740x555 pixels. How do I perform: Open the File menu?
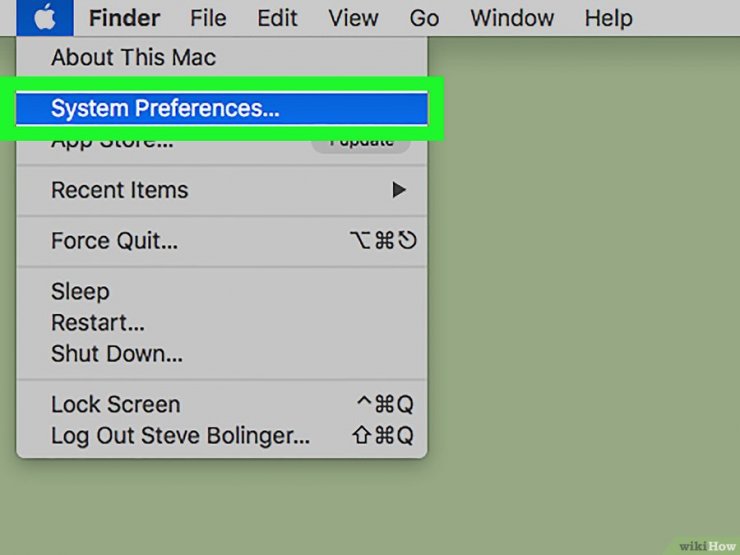208,18
